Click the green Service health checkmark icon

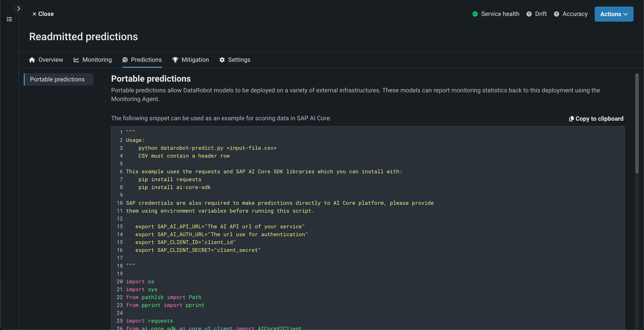(x=475, y=14)
